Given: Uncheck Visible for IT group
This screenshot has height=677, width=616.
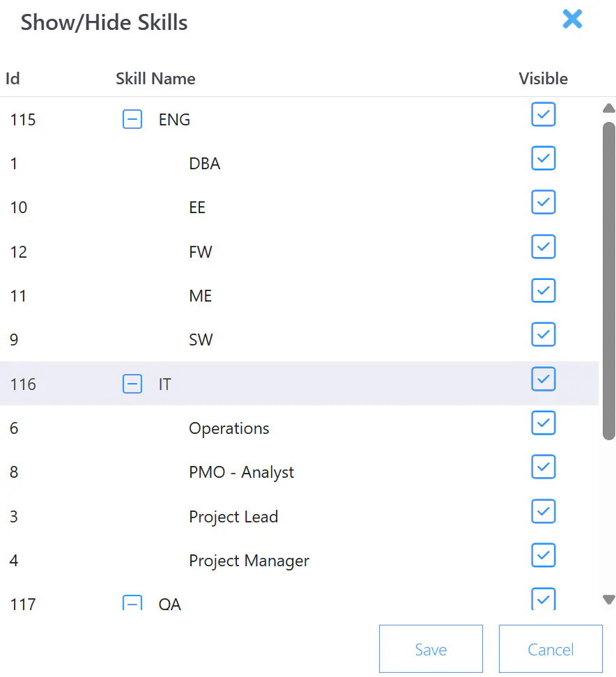Looking at the screenshot, I should point(544,379).
